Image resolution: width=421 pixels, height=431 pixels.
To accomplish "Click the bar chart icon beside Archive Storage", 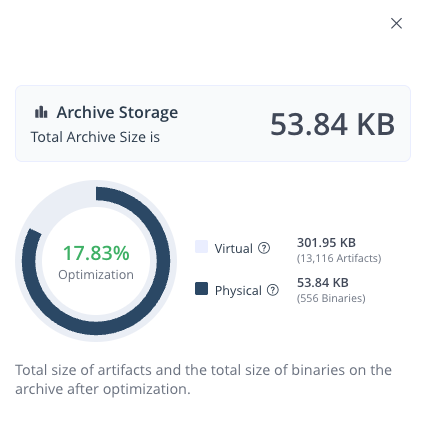I will (41, 112).
